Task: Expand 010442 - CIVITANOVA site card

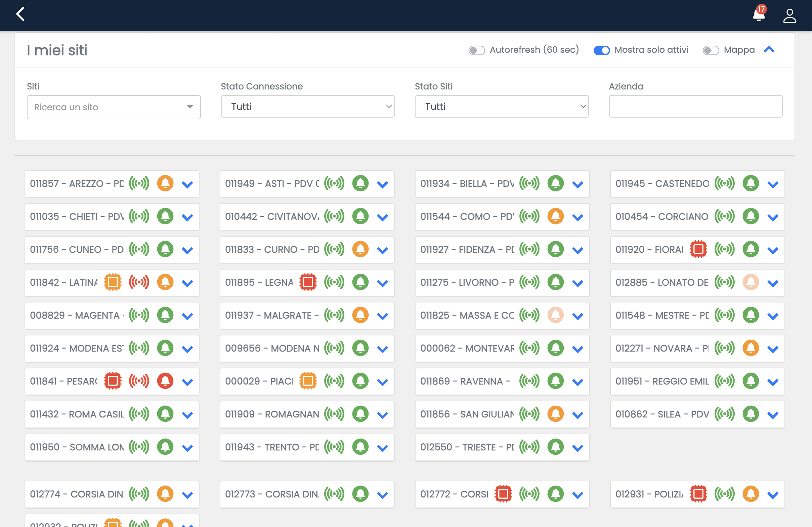Action: (x=382, y=217)
